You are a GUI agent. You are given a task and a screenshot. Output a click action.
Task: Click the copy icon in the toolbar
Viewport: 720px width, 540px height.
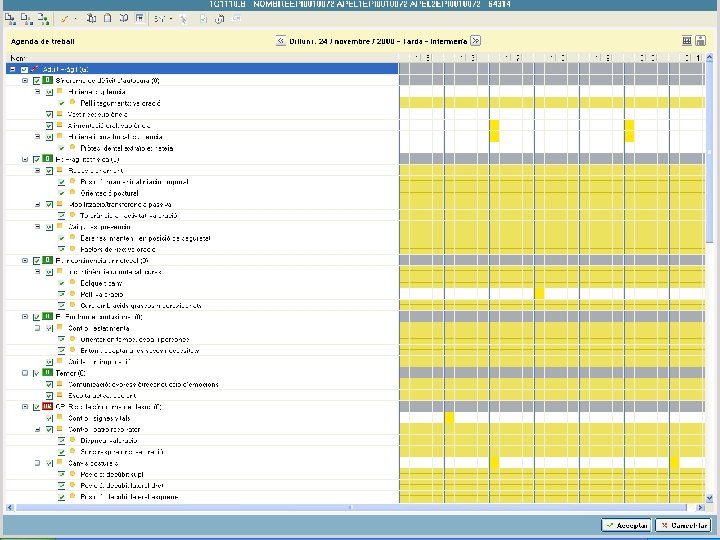[91, 18]
